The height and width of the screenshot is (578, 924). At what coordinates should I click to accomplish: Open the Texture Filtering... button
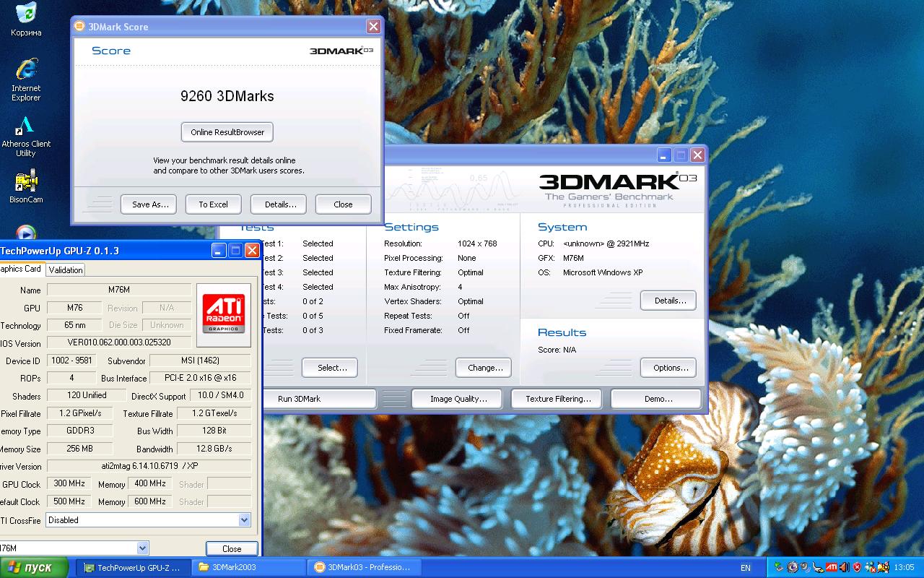coord(558,399)
